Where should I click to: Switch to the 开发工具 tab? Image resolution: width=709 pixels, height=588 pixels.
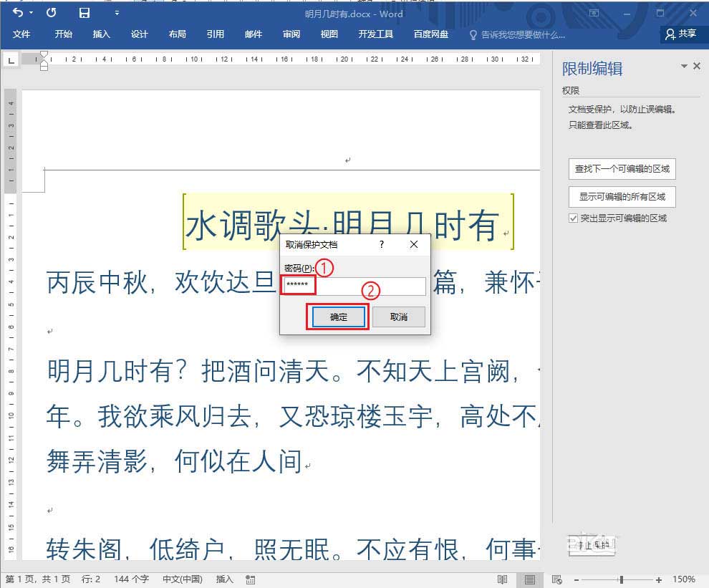pyautogui.click(x=375, y=34)
